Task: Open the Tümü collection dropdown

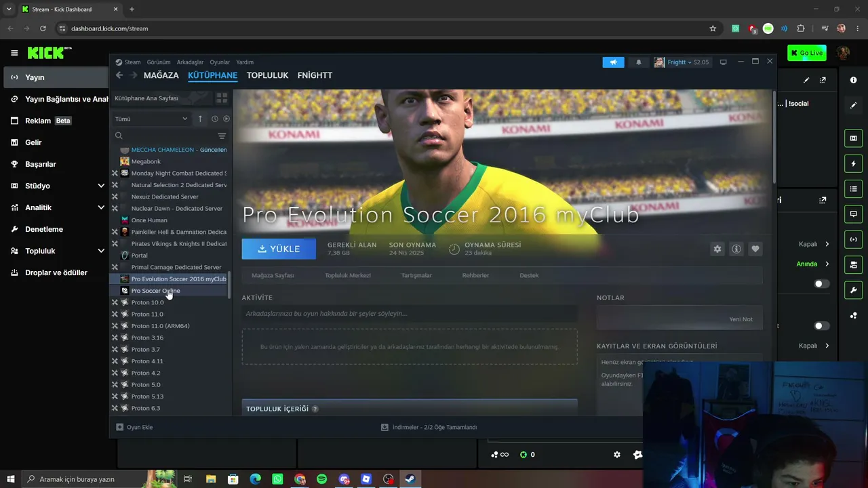Action: pyautogui.click(x=151, y=119)
